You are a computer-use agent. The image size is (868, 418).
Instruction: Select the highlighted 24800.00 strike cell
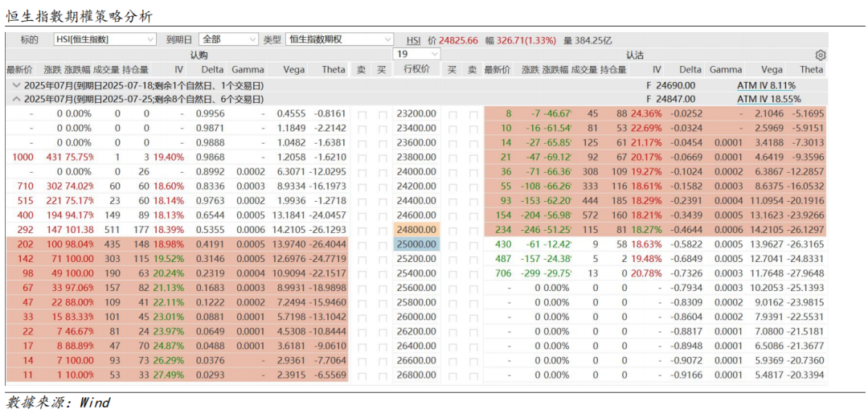417,229
